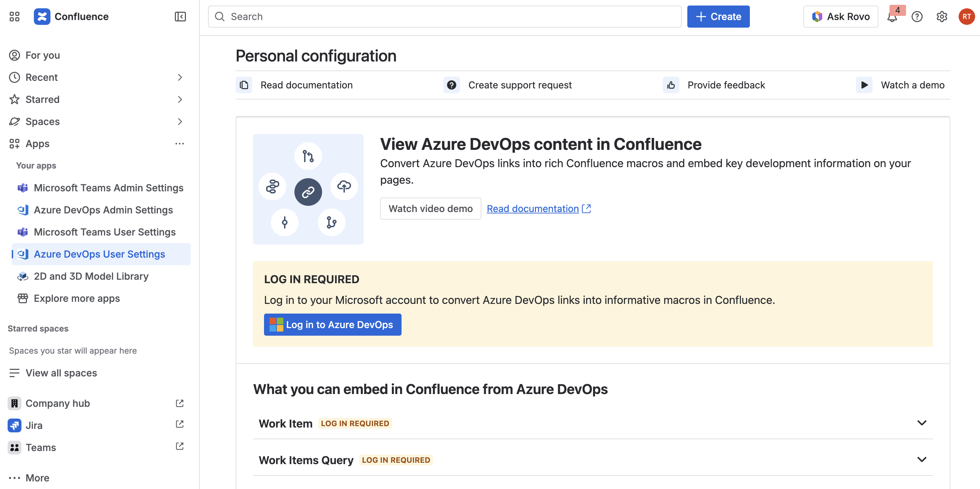Screen dimensions: 980x489
Task: Open the app switcher grid icon
Action: point(15,16)
